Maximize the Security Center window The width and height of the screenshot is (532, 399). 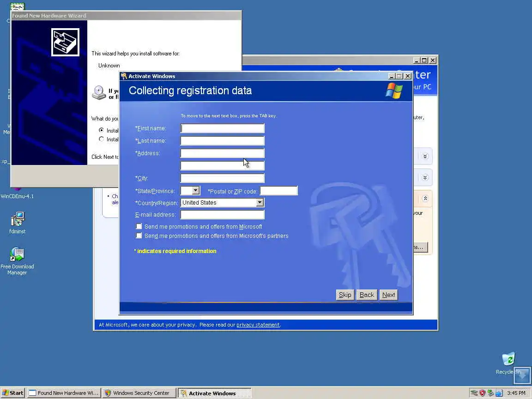tap(424, 60)
